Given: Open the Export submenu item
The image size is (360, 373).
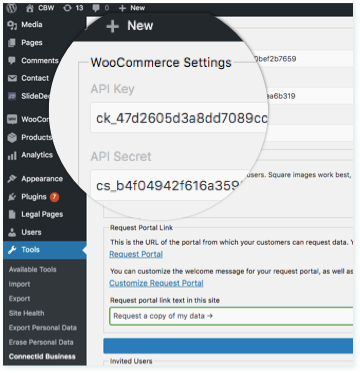Looking at the screenshot, I should 19,299.
